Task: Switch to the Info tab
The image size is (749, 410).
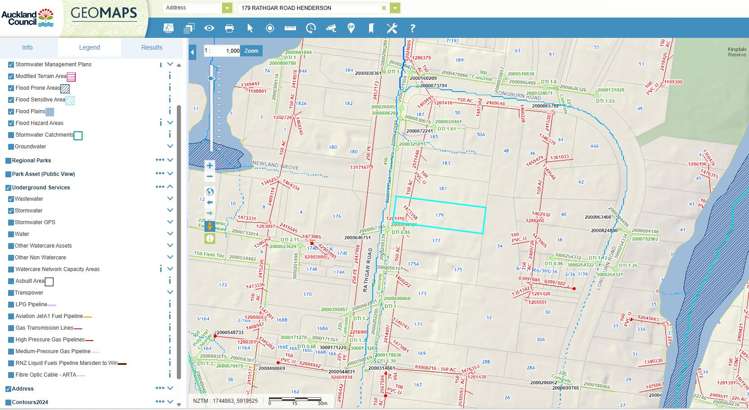Action: [x=28, y=47]
